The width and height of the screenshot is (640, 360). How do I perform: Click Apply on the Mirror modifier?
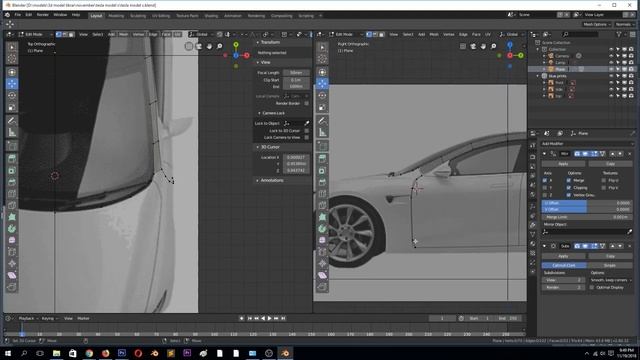coord(563,164)
